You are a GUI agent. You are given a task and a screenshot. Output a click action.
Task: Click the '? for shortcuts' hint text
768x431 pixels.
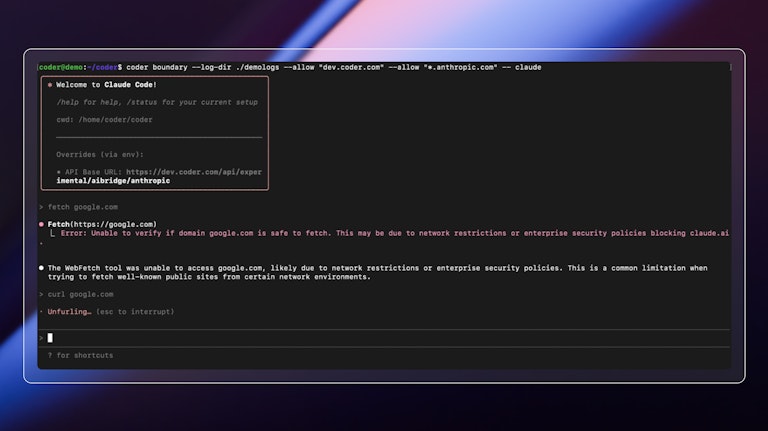pos(80,356)
